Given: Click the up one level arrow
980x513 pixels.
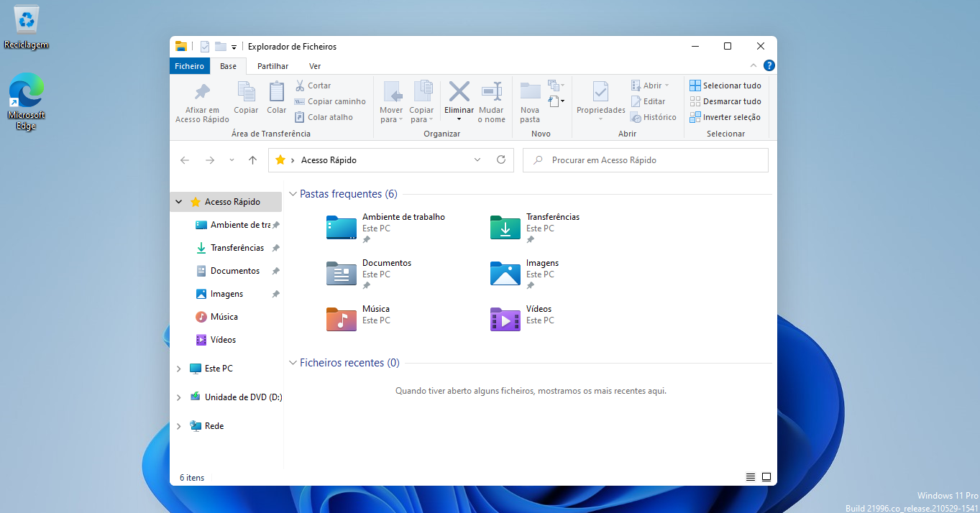Looking at the screenshot, I should 252,160.
